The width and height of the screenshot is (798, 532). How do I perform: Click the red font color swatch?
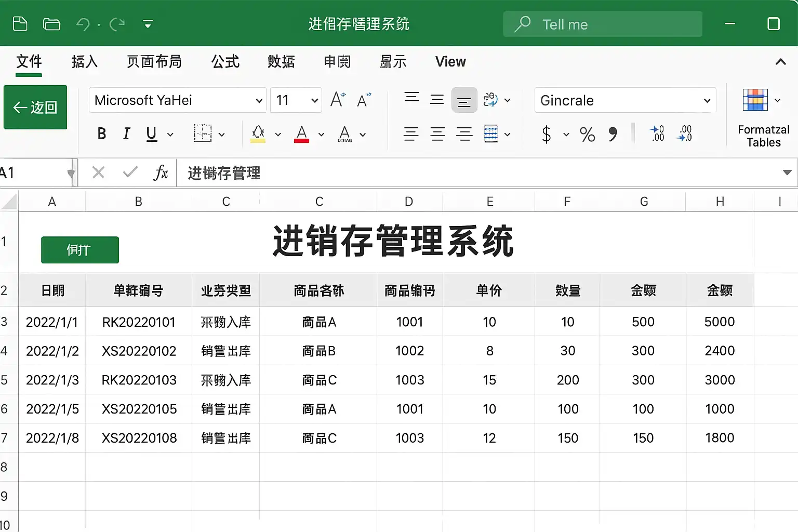coord(302,134)
